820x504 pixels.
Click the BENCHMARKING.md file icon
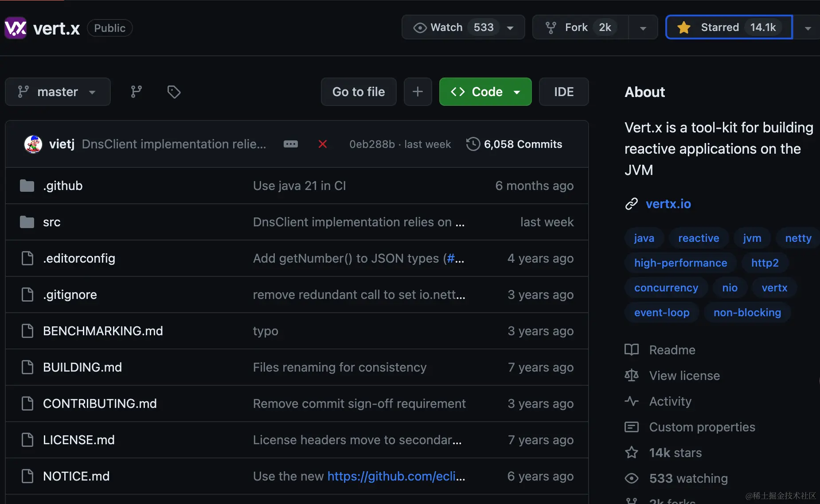point(27,331)
